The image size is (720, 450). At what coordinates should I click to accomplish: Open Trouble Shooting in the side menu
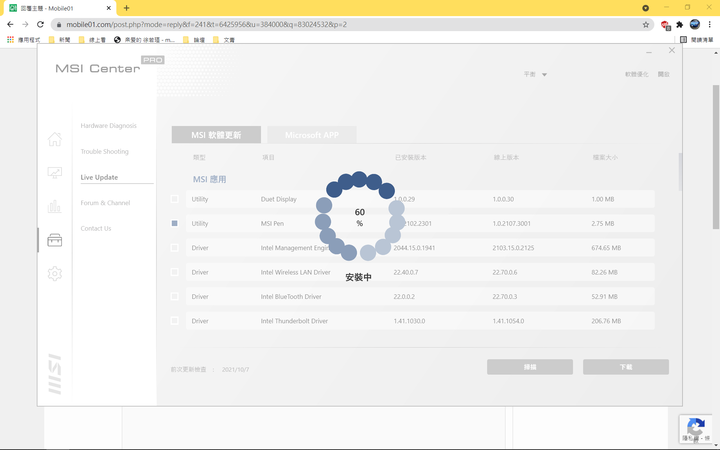coord(104,151)
